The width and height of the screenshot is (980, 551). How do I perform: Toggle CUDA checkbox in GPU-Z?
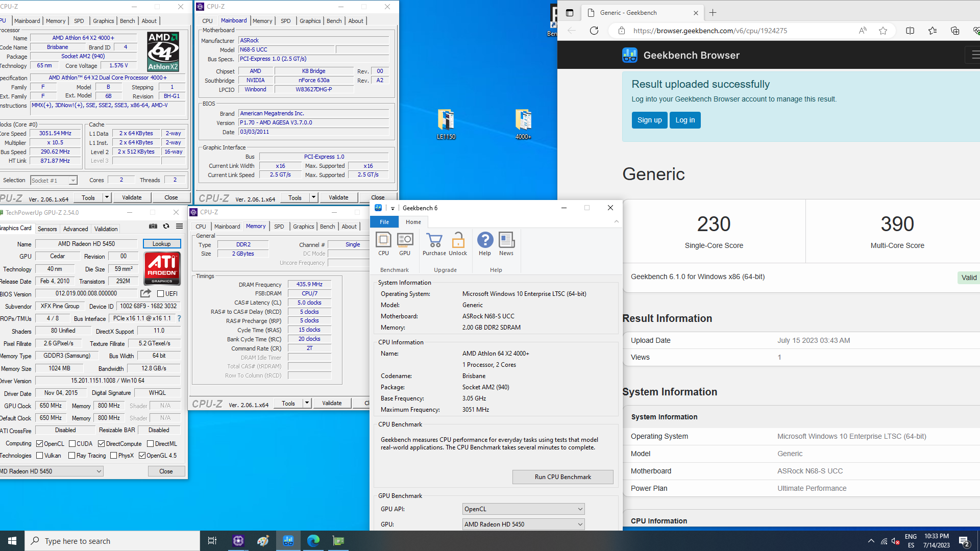click(72, 444)
